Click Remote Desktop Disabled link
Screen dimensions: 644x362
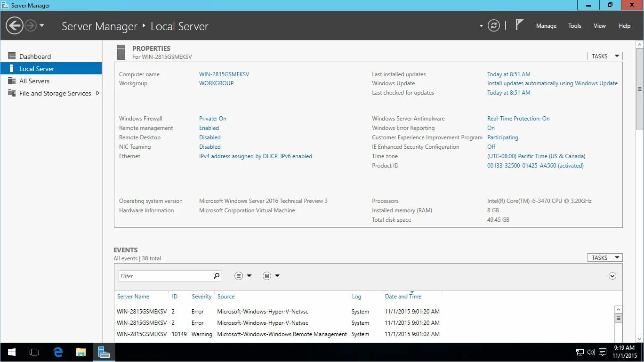point(210,137)
